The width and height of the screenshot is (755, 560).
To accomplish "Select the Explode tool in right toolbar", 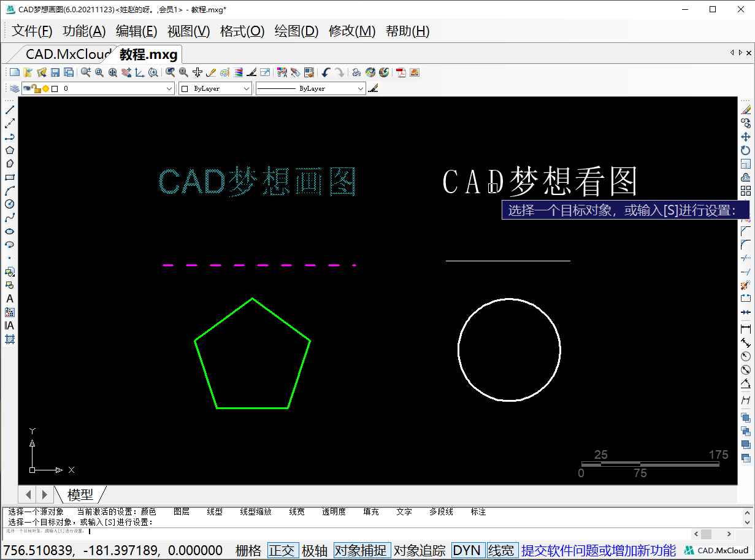I will pyautogui.click(x=746, y=285).
